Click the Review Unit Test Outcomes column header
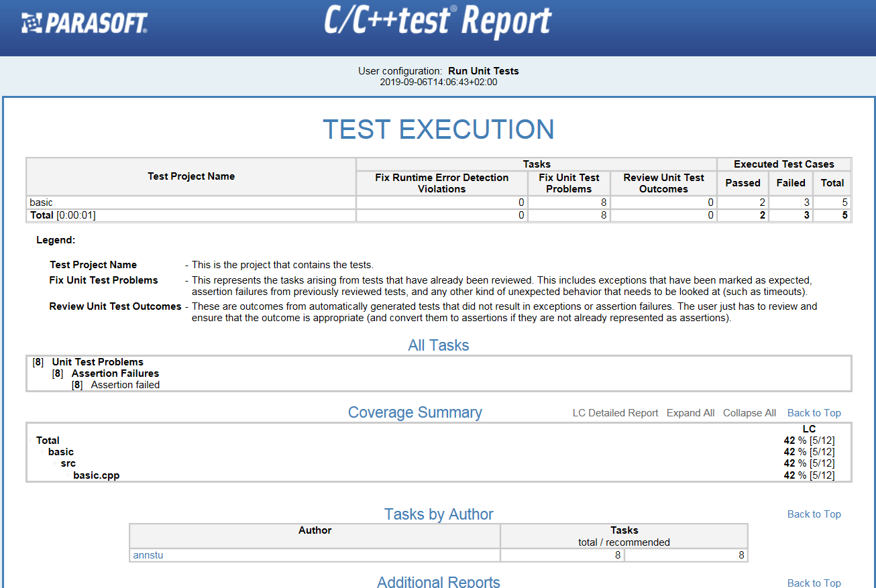 (663, 183)
